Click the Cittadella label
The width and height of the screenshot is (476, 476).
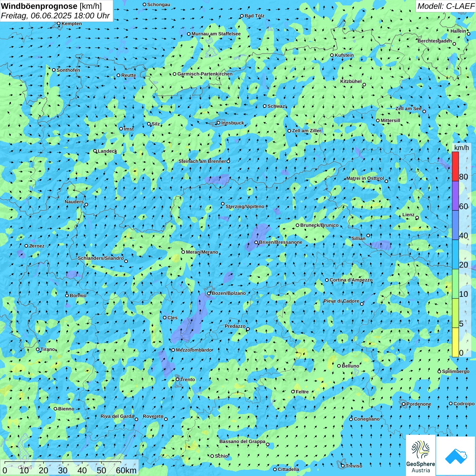pyautogui.click(x=289, y=469)
